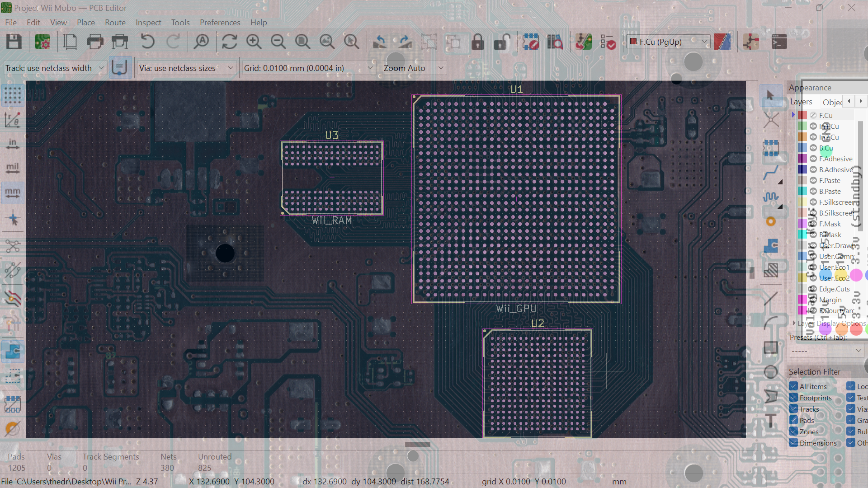Toggle the All items checkbox
This screenshot has height=488, width=868.
(793, 386)
